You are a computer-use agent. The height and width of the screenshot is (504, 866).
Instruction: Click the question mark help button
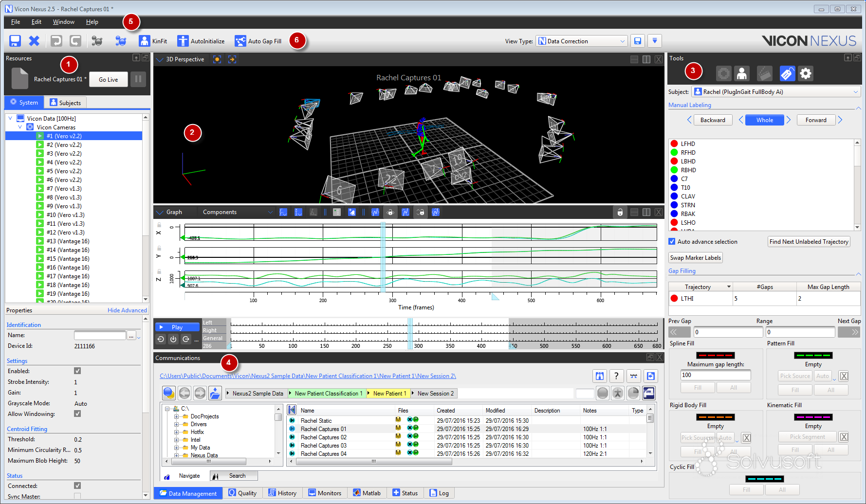click(x=616, y=376)
